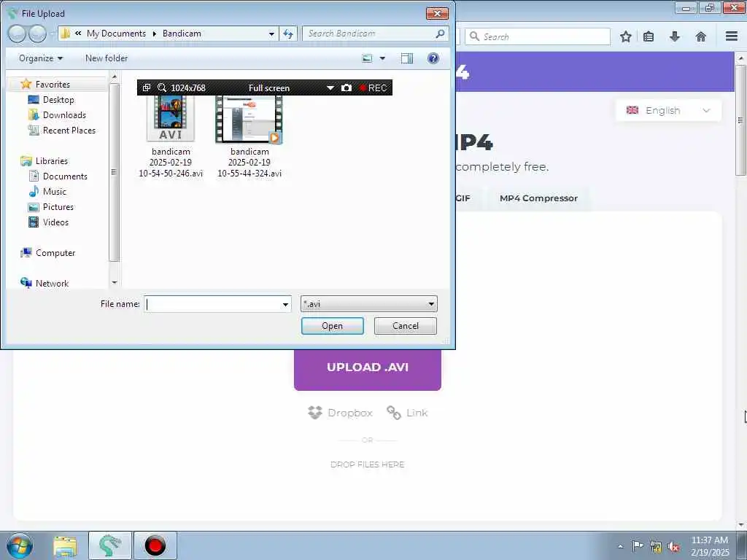Click the Search Bandicam input field
The image size is (747, 560).
pyautogui.click(x=369, y=34)
